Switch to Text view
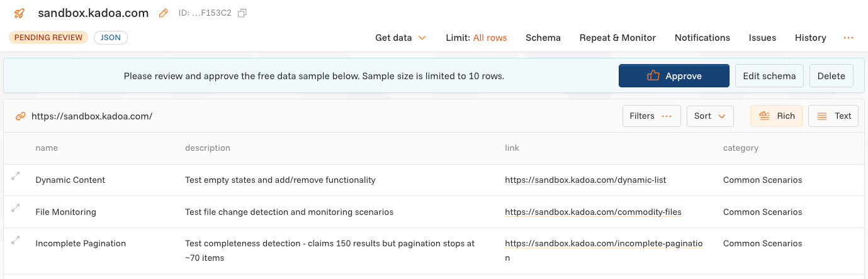868x279 pixels. click(x=833, y=116)
